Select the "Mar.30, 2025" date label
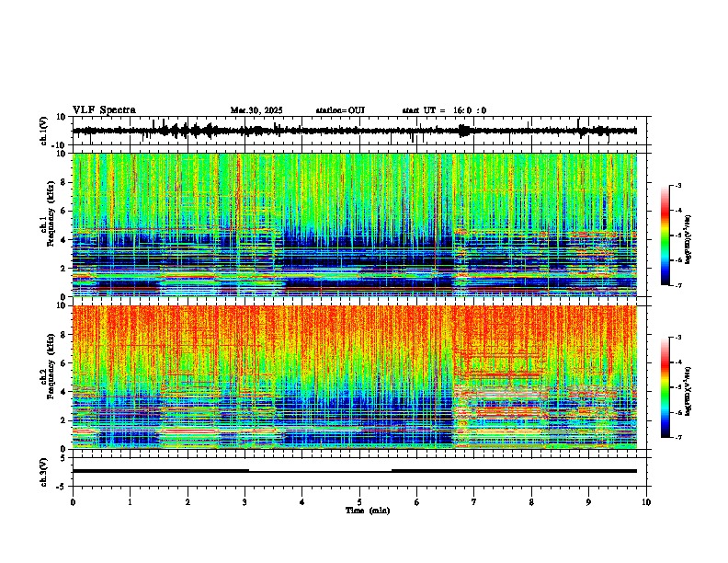This screenshot has width=728, height=563. pyautogui.click(x=256, y=110)
